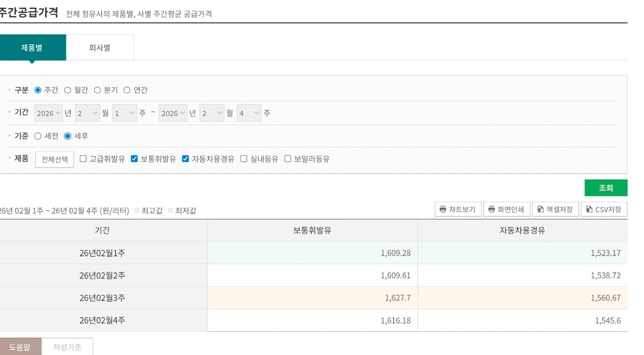Screen dimensions: 644x355
Task: Select the 연간 period radio button
Action: (127, 90)
